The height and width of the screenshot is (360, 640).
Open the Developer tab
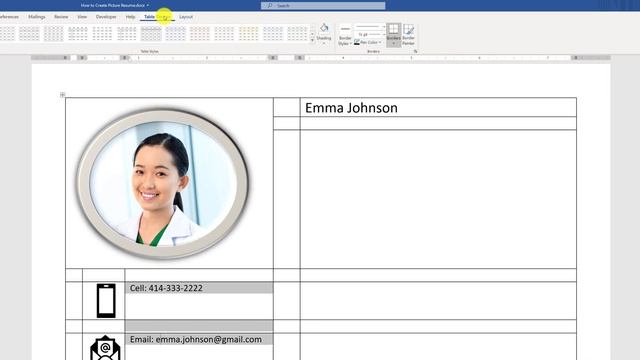tap(106, 17)
